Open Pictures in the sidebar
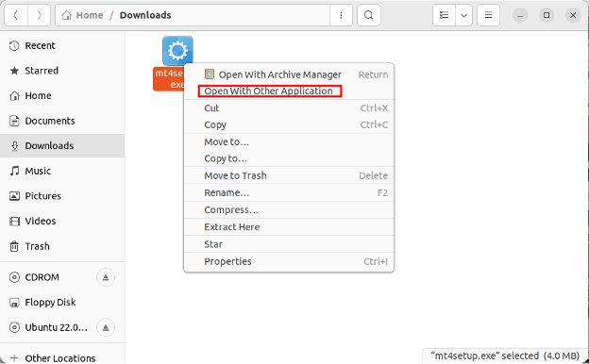Image resolution: width=589 pixels, height=364 pixels. 62,196
